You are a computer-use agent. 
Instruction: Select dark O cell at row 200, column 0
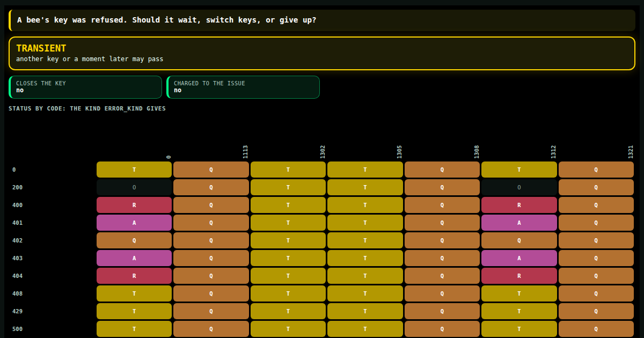click(134, 187)
